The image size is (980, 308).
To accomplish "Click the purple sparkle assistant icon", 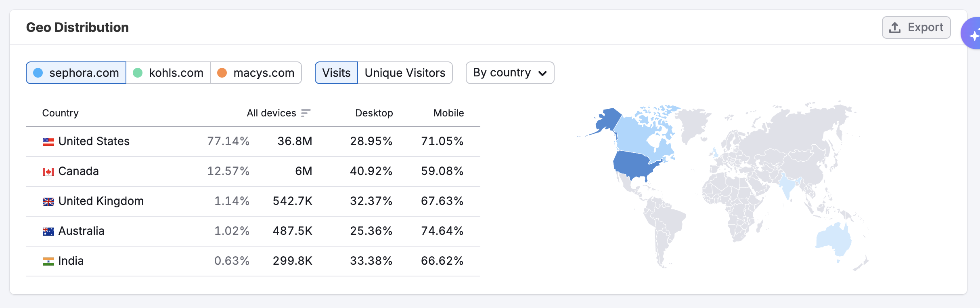I will [974, 35].
